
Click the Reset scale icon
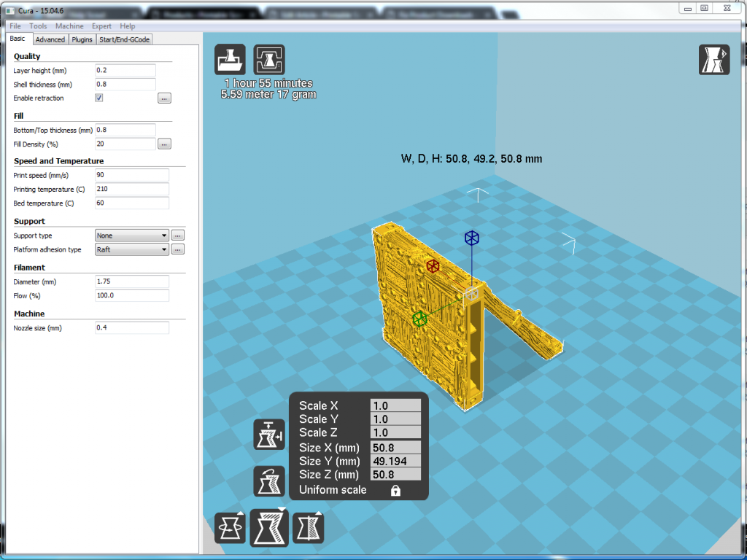pos(269,481)
